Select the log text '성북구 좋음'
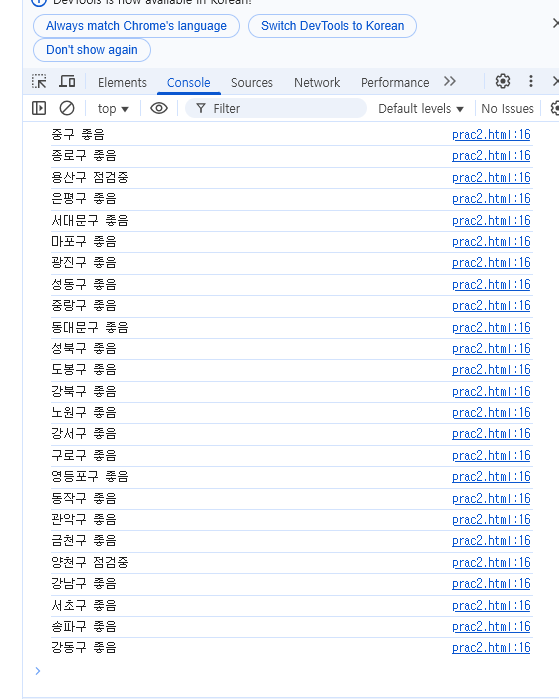The width and height of the screenshot is (559, 699). click(x=84, y=349)
